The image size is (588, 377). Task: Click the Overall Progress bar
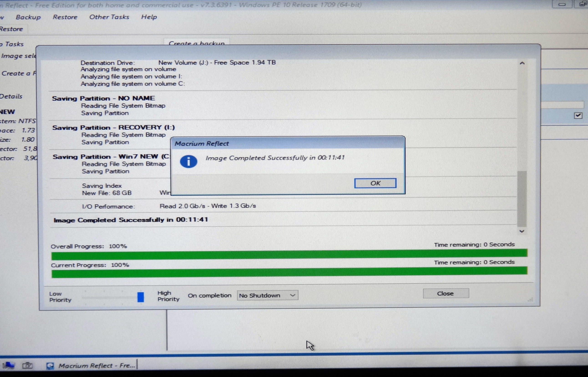[289, 255]
